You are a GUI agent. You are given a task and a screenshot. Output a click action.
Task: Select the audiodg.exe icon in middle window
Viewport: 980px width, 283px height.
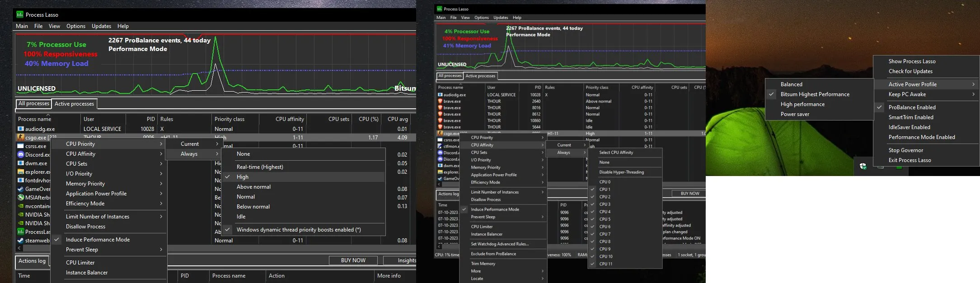440,95
